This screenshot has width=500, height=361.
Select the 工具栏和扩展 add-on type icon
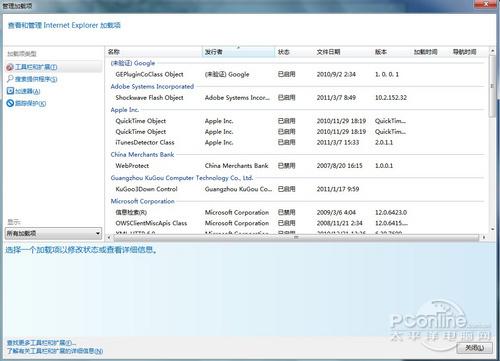point(10,67)
